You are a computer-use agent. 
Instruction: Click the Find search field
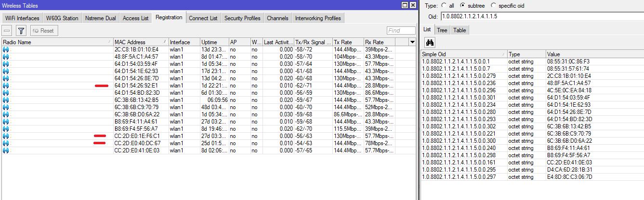401,30
